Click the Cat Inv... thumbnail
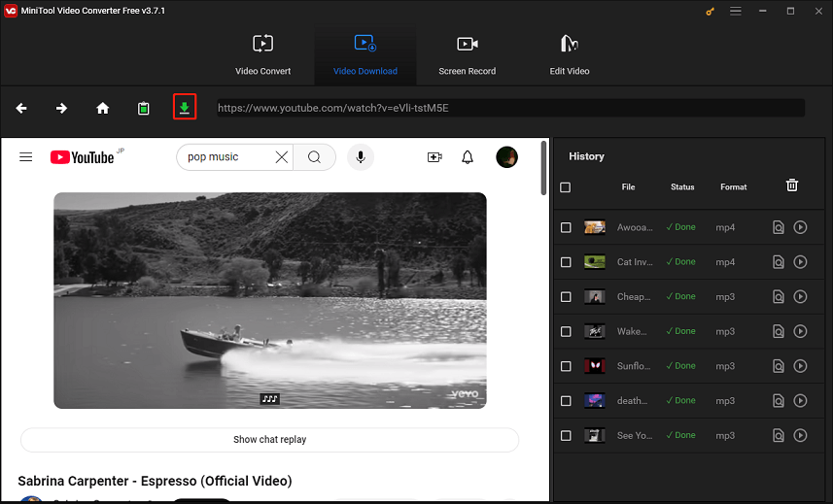Screen dimensions: 833x504 coord(595,262)
